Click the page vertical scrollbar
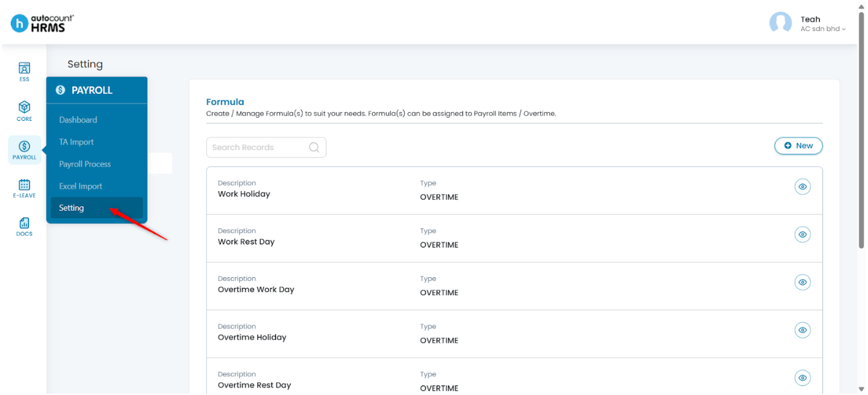The height and width of the screenshot is (395, 868). click(862, 130)
